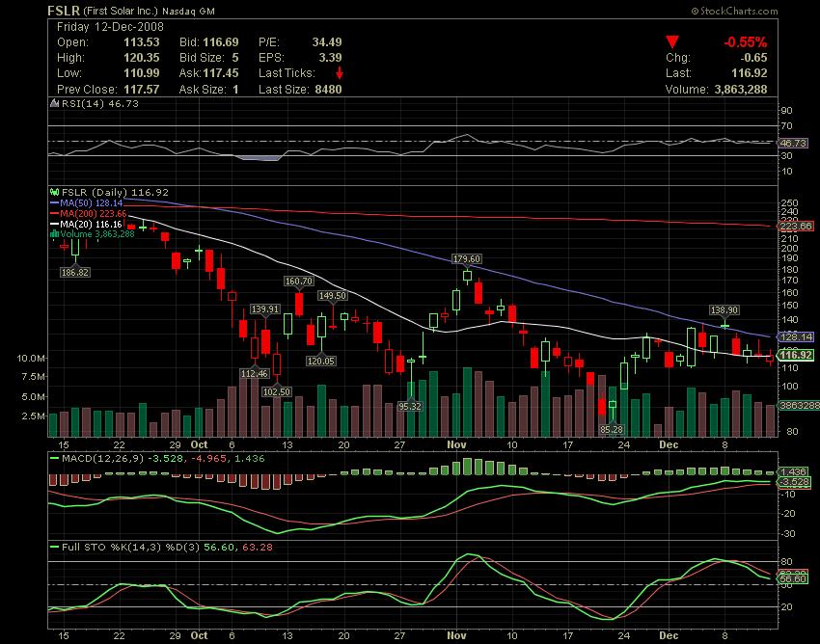Click the Prev Close value 117.57

click(x=142, y=90)
